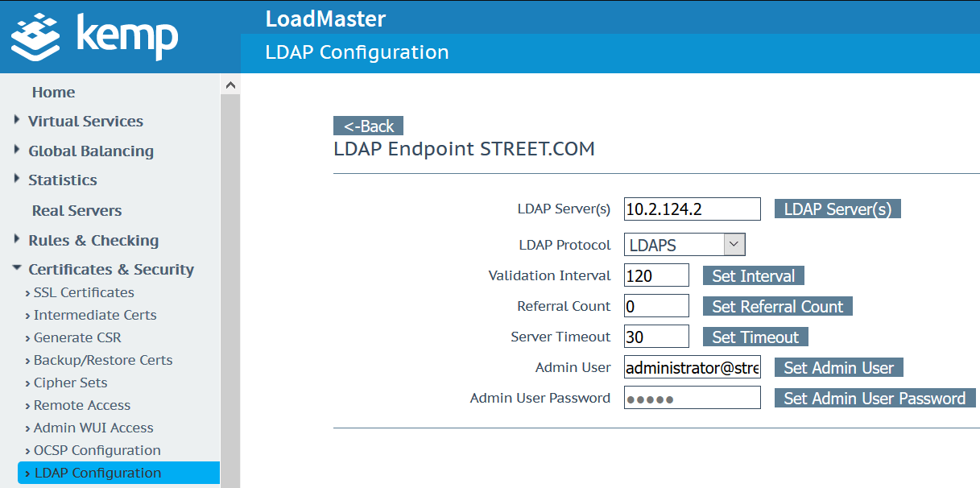
Task: Open the Cipher Sets page
Action: pos(71,383)
